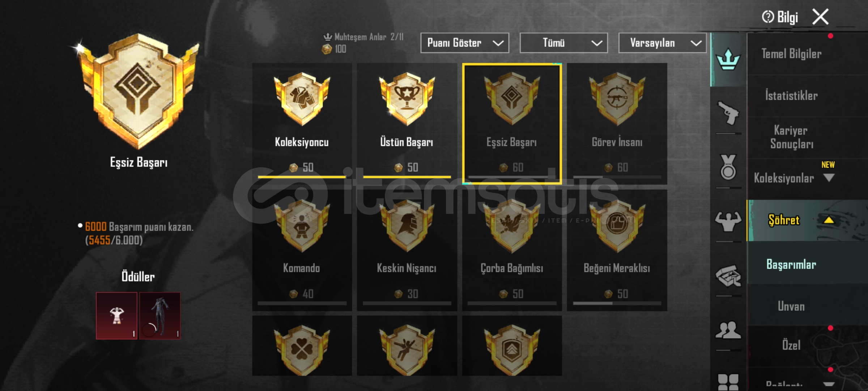The width and height of the screenshot is (868, 391).
Task: Select the crown profile sidebar icon
Action: (728, 59)
